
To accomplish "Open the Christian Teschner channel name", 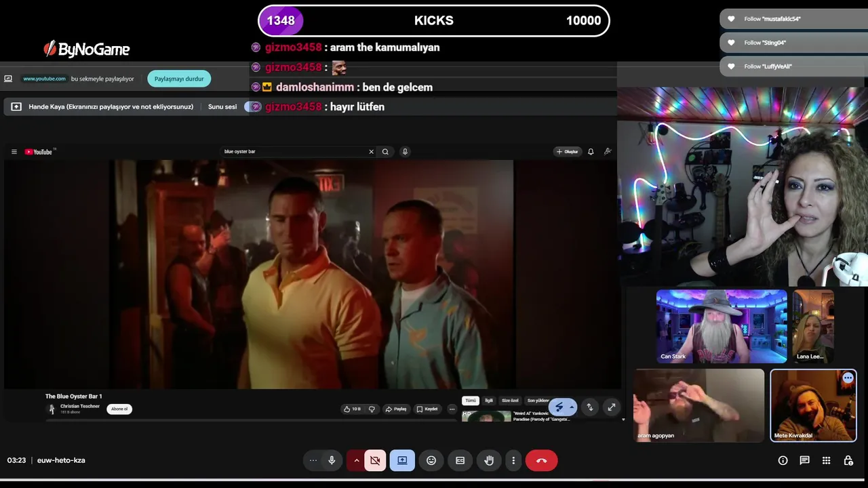I will pos(80,406).
